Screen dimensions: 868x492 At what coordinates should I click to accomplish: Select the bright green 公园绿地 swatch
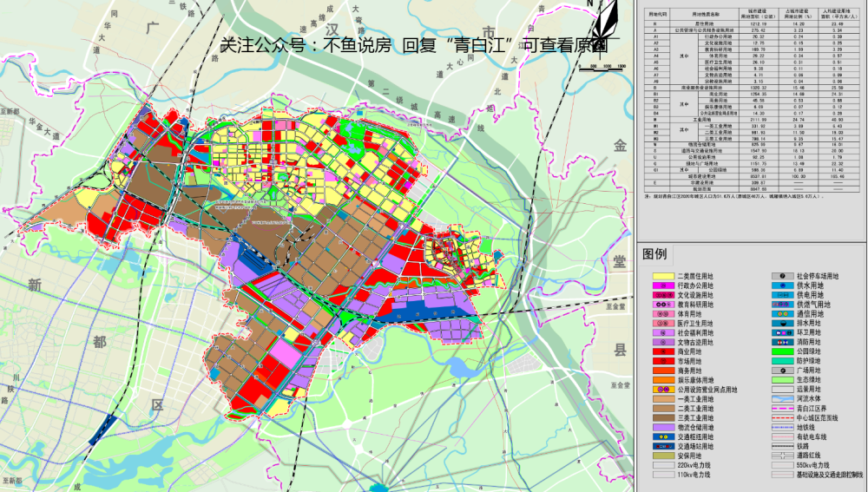pos(780,351)
